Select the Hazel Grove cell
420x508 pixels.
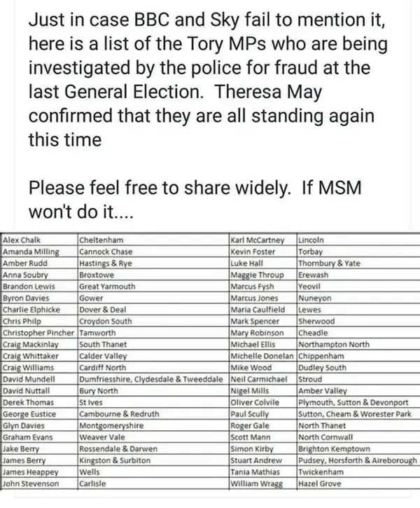358,483
